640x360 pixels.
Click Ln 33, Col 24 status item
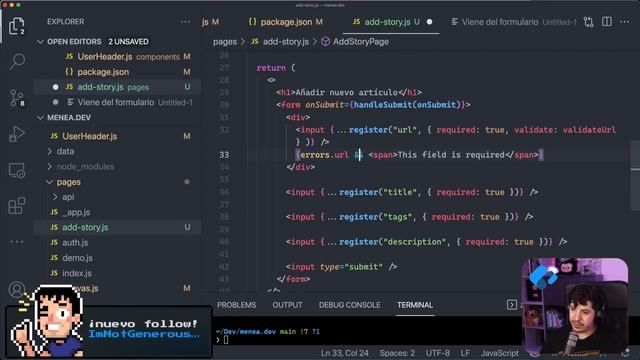[344, 353]
